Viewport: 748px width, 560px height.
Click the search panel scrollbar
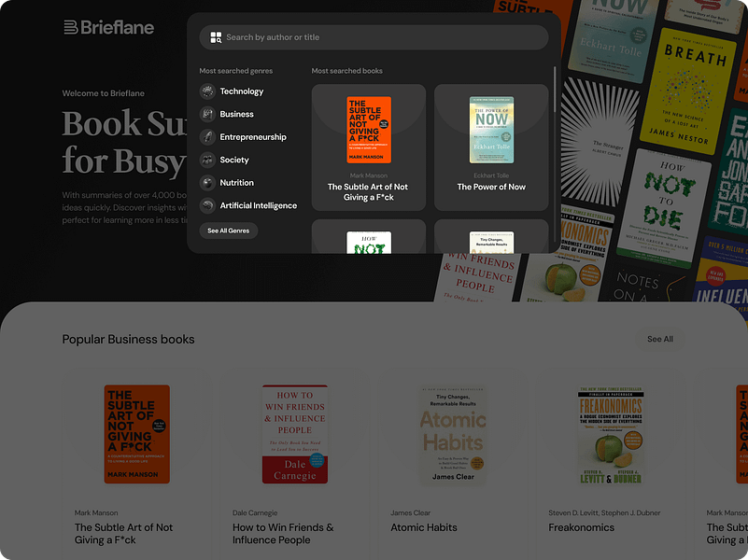[x=555, y=90]
